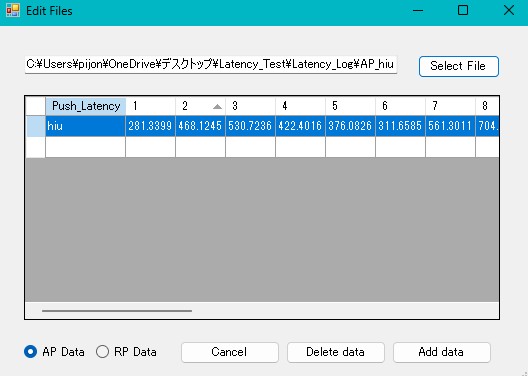528x376 pixels.
Task: Minimize the Edit Files window
Action: [418, 10]
